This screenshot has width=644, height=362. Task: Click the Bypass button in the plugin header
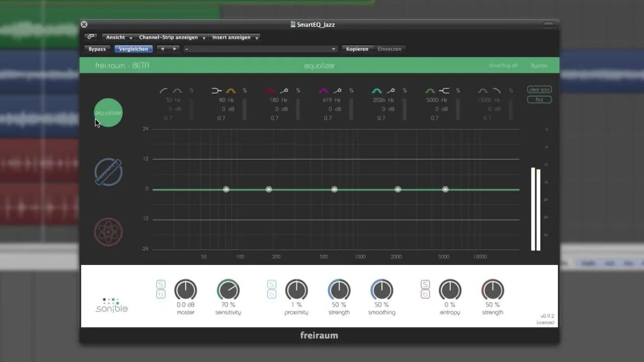click(x=97, y=49)
